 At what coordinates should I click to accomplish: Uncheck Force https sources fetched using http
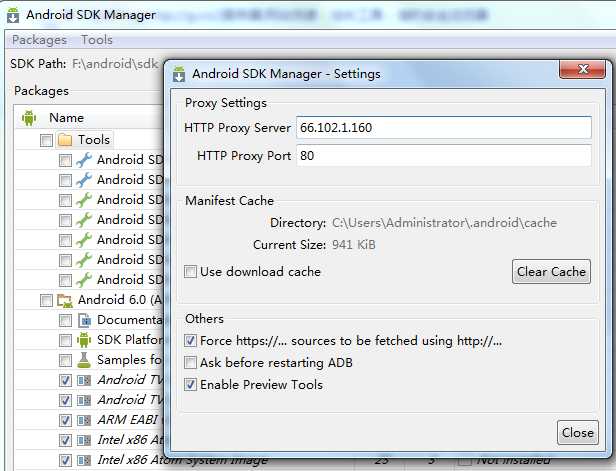(x=191, y=340)
